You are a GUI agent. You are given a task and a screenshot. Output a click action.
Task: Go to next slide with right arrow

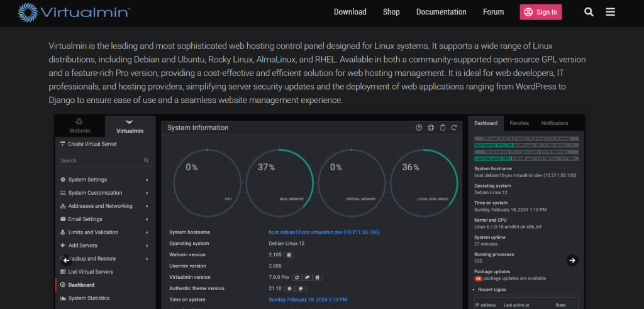[x=572, y=260]
